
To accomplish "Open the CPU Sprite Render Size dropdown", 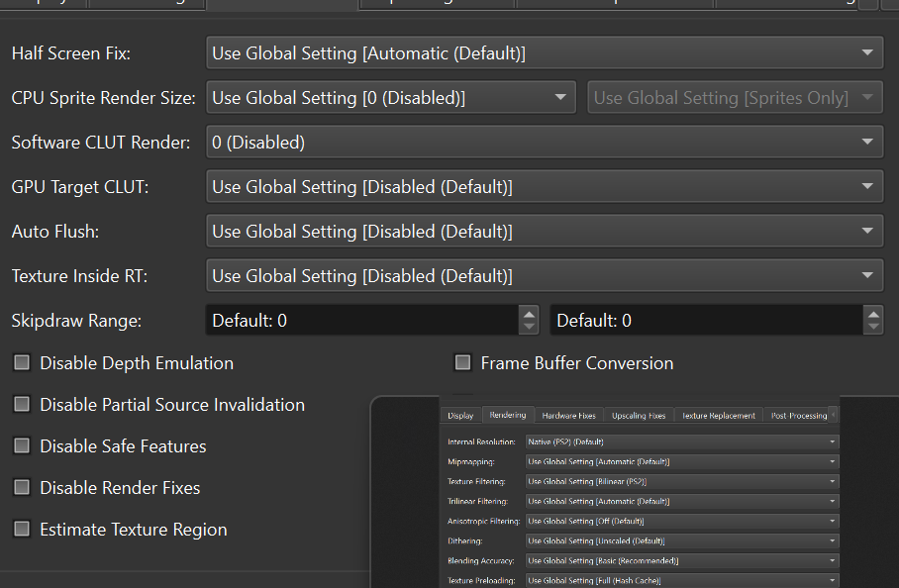I will 391,97.
